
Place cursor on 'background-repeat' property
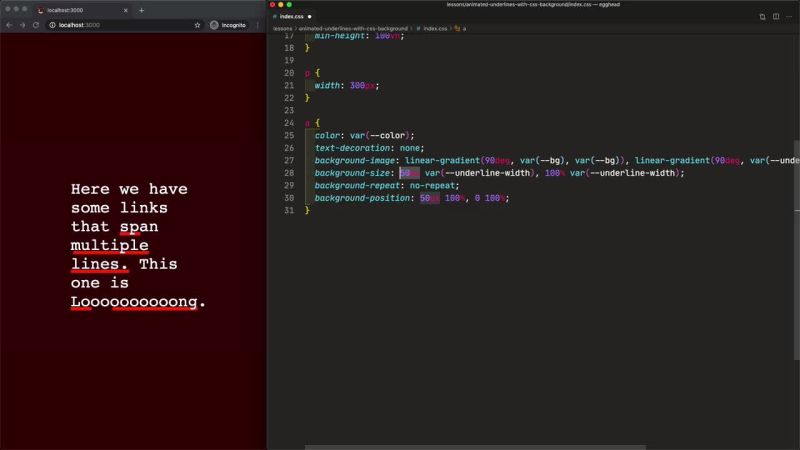tap(357, 185)
